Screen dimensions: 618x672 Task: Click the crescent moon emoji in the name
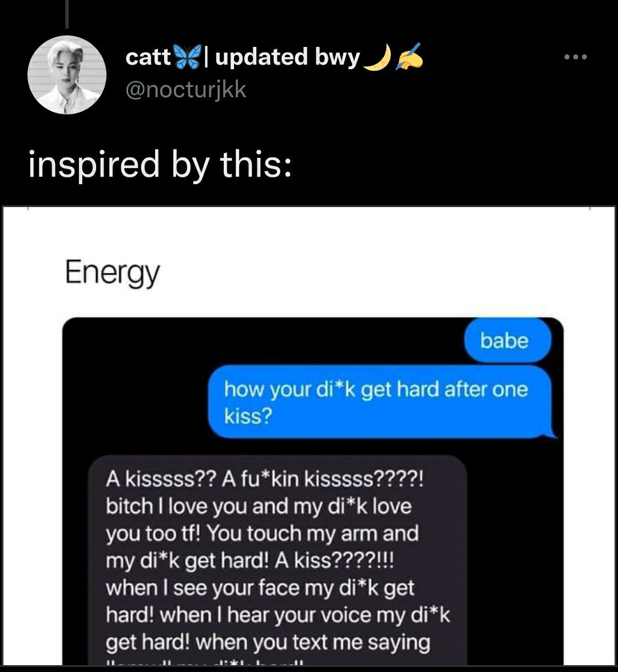[377, 57]
